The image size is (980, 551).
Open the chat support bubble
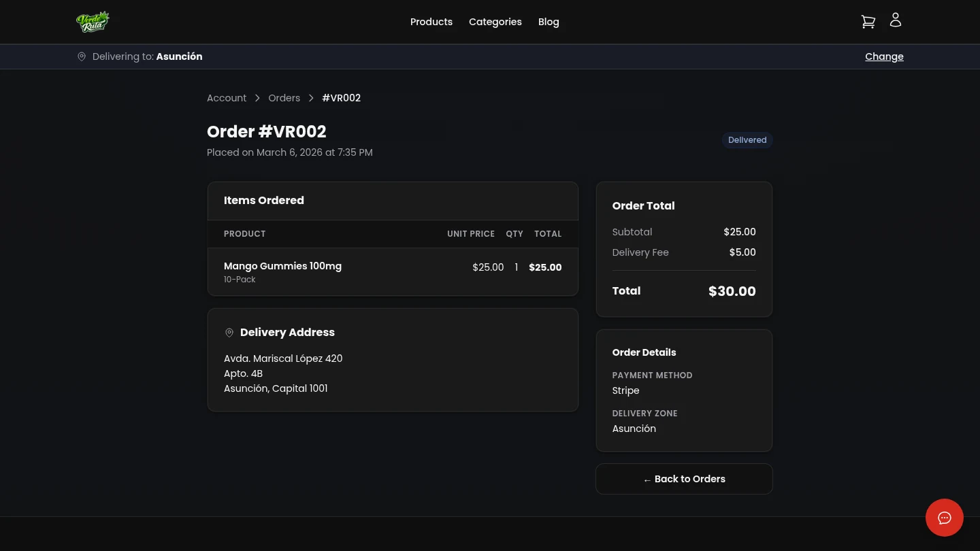tap(945, 518)
